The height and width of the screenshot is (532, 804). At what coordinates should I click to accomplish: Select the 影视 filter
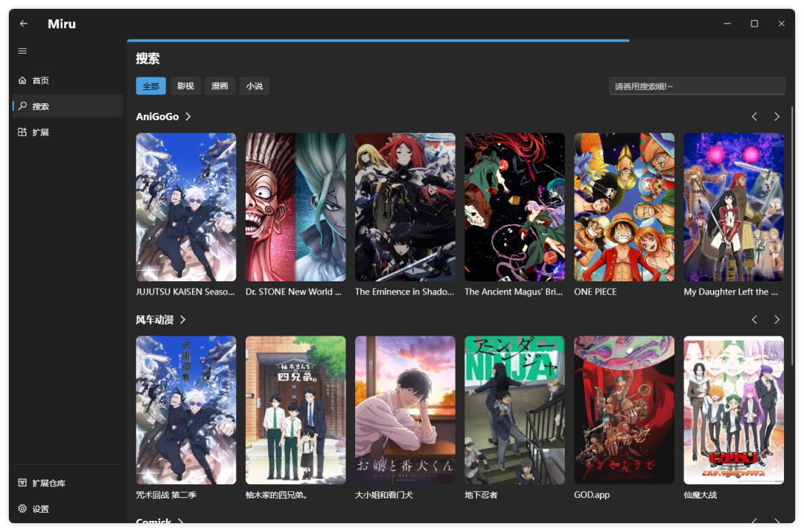pos(185,86)
